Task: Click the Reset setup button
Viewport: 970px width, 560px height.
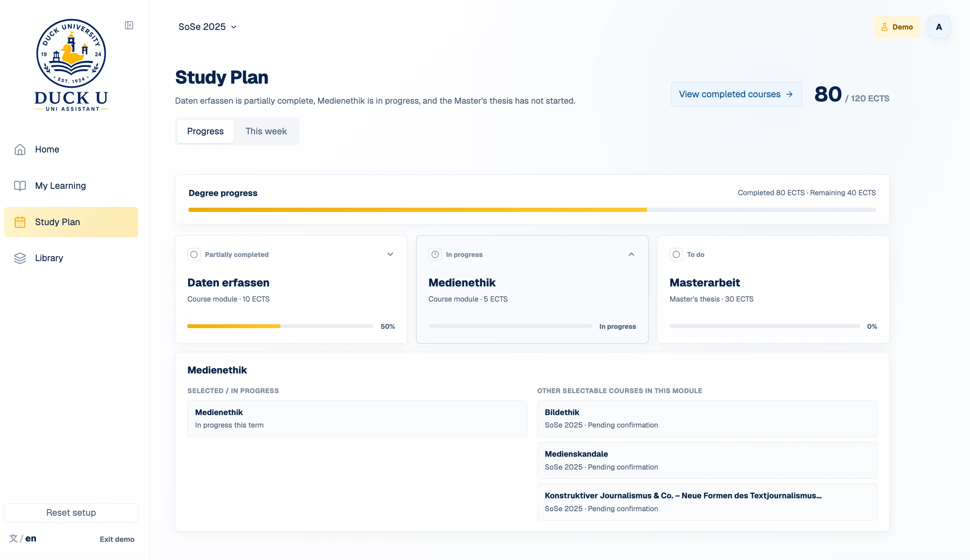Action: 71,513
